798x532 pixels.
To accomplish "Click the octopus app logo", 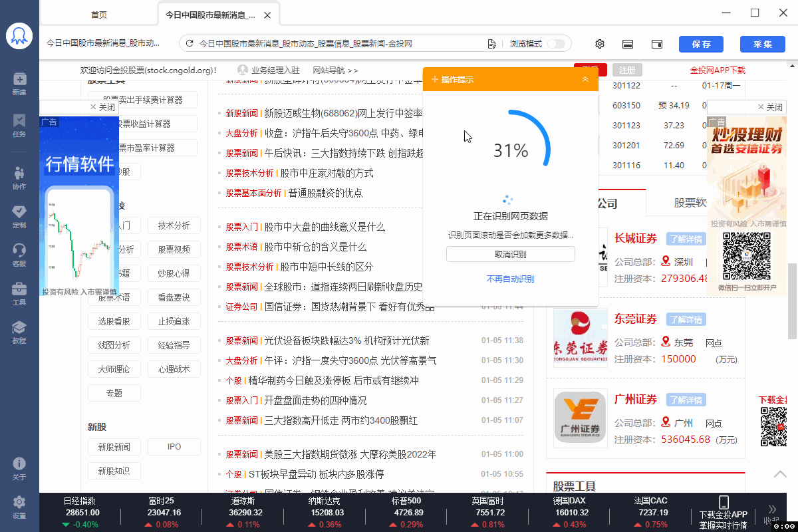I will (19, 37).
